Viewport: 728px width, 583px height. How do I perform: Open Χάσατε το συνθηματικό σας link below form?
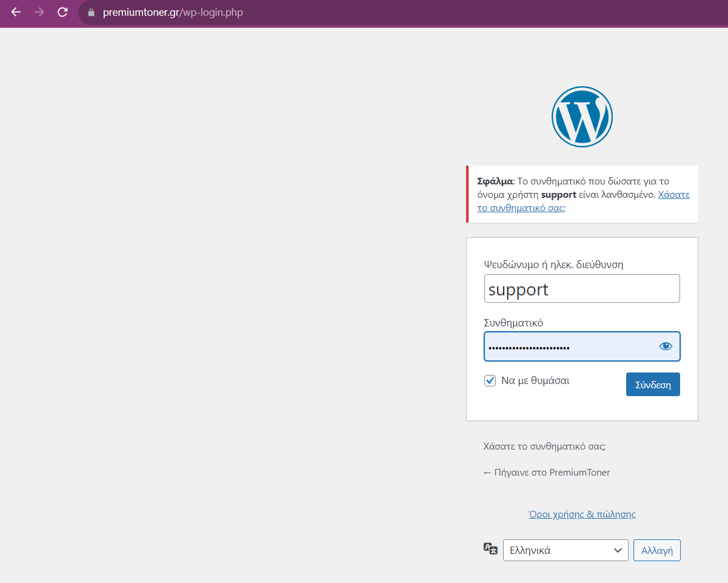pyautogui.click(x=544, y=447)
